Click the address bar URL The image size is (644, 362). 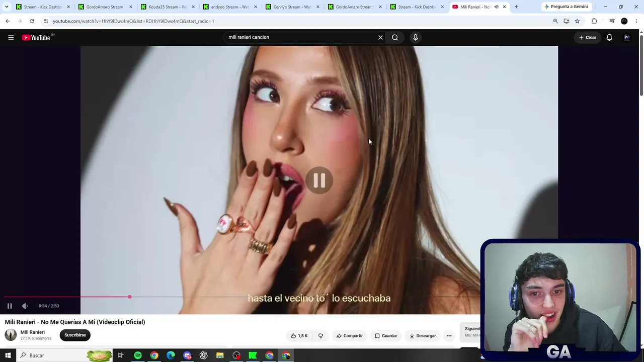133,21
